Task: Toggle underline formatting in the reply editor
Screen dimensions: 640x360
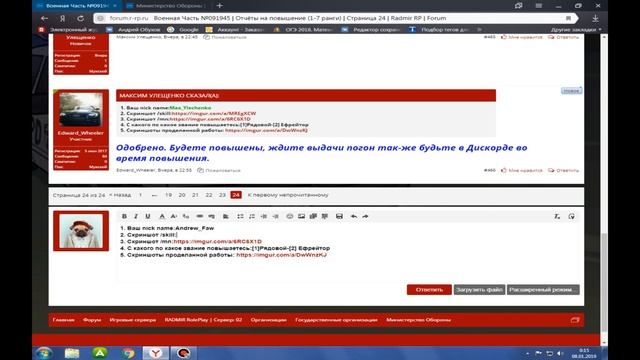Action: pos(148,216)
